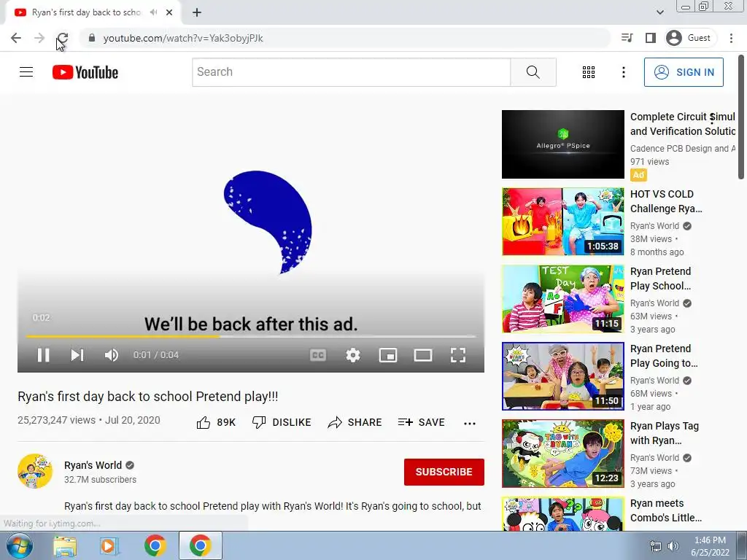The width and height of the screenshot is (747, 560).
Task: Toggle closed captions CC button
Action: click(x=318, y=355)
